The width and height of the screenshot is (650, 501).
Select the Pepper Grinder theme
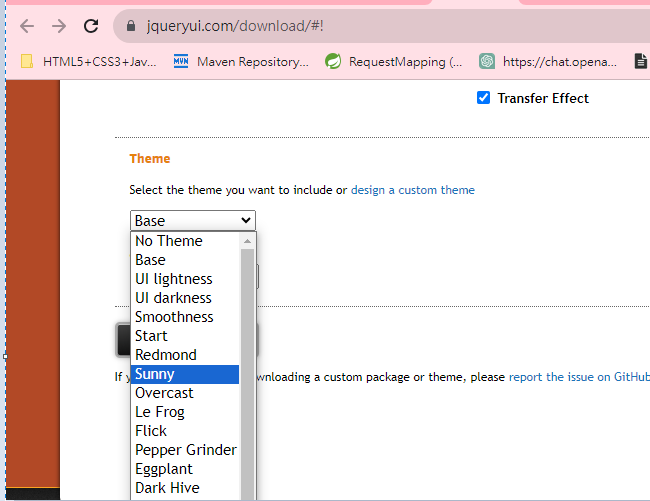point(185,450)
